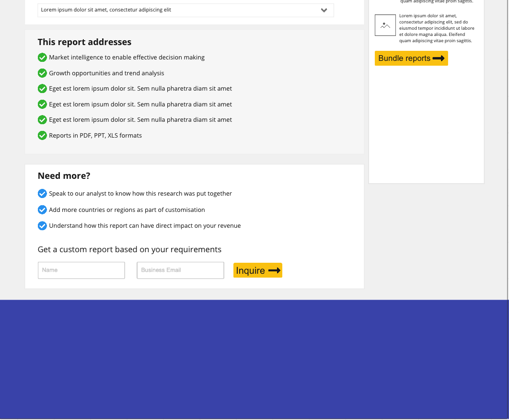Click 'Understand how this report' line
Image resolution: width=509 pixels, height=420 pixels.
145,226
